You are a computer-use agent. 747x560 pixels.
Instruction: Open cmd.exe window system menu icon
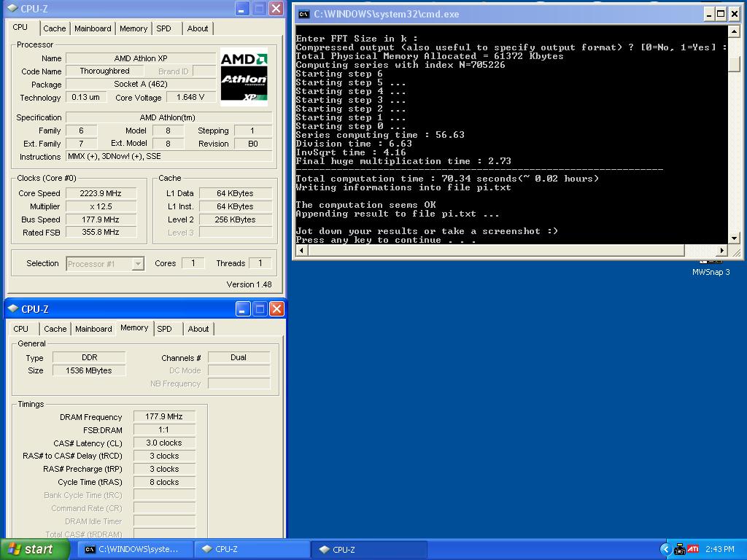coord(304,15)
